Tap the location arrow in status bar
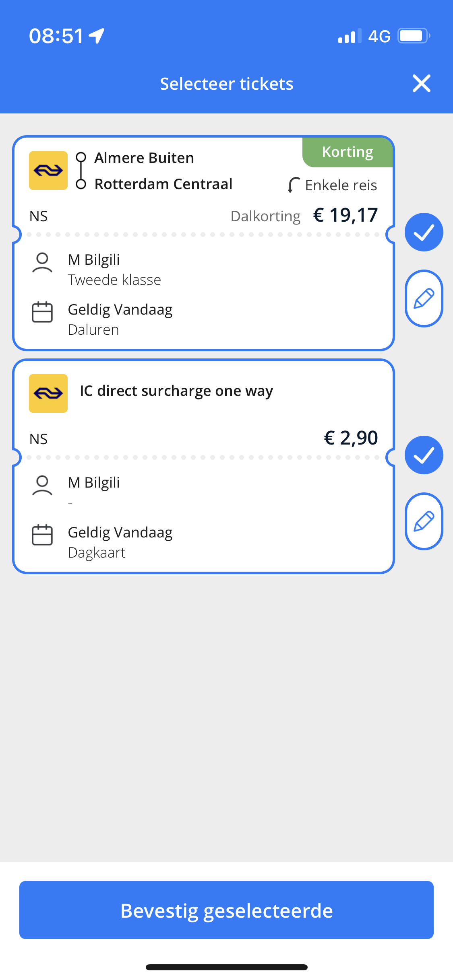453x980 pixels. tap(97, 36)
